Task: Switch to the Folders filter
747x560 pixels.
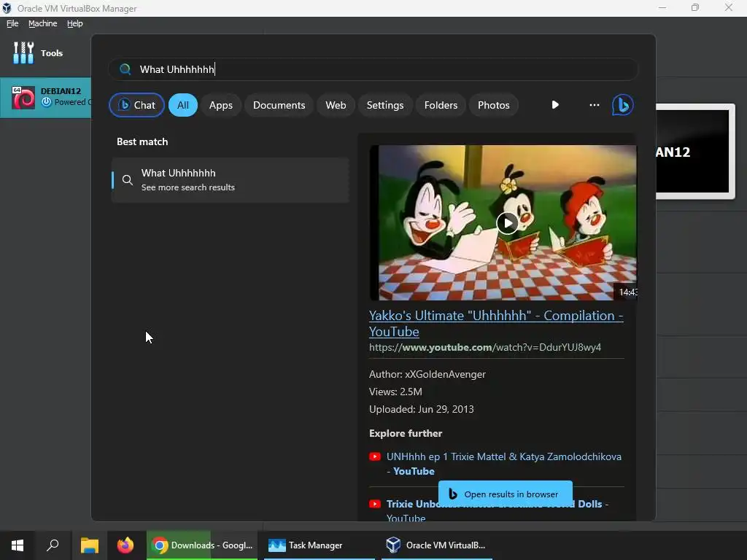Action: pos(441,105)
